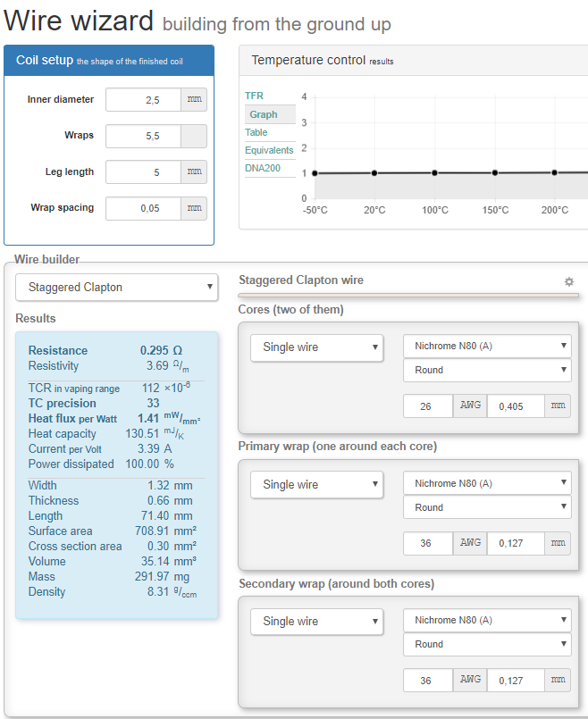This screenshot has height=719, width=588.
Task: Open the Staggered Clapton wire settings gear
Action: coord(569,281)
